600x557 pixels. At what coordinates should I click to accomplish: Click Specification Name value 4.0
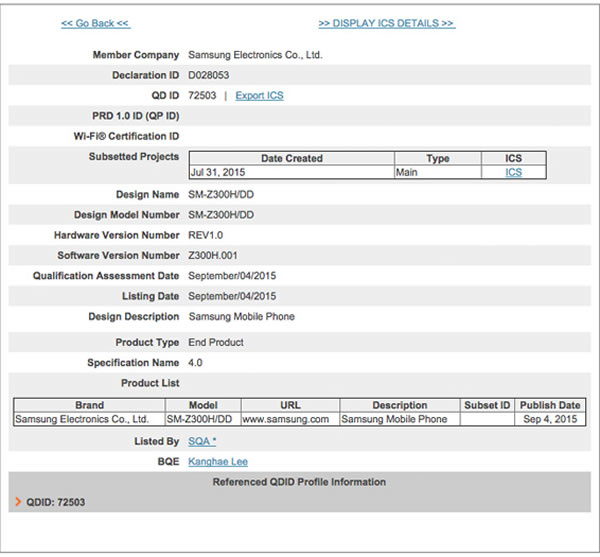[x=195, y=362]
